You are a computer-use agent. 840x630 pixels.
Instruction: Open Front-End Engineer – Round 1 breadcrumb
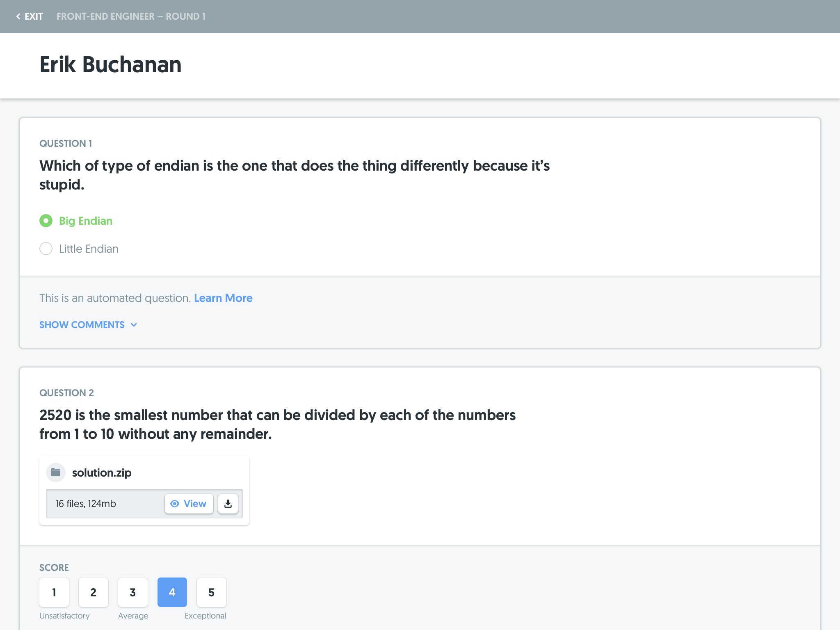tap(131, 16)
